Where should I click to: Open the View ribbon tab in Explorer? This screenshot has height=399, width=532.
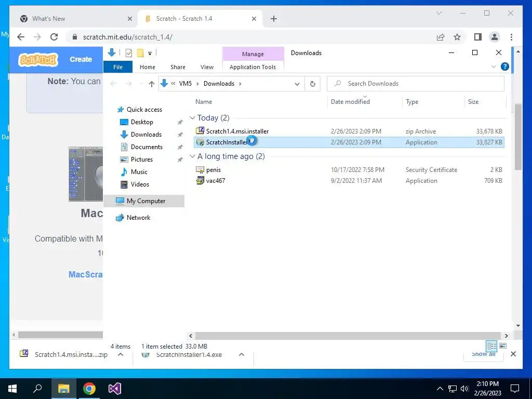click(207, 67)
